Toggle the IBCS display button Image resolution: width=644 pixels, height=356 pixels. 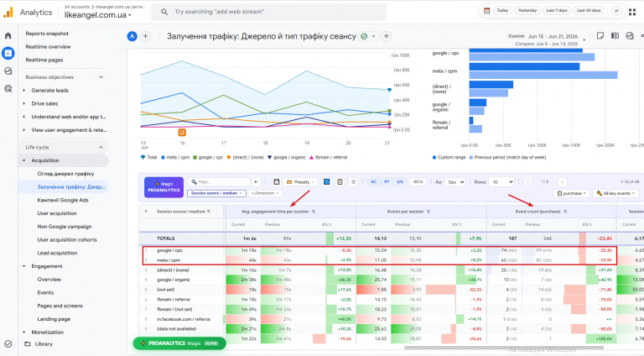pyautogui.click(x=418, y=181)
